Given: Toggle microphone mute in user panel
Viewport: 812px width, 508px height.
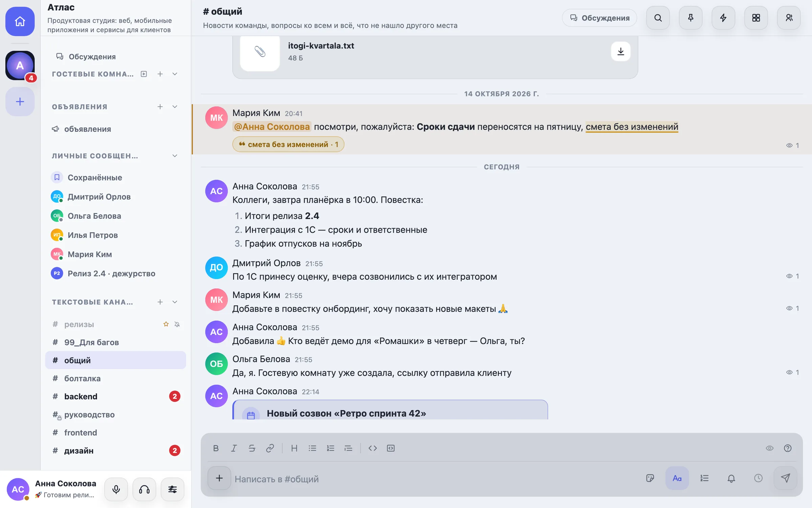Looking at the screenshot, I should click(116, 489).
